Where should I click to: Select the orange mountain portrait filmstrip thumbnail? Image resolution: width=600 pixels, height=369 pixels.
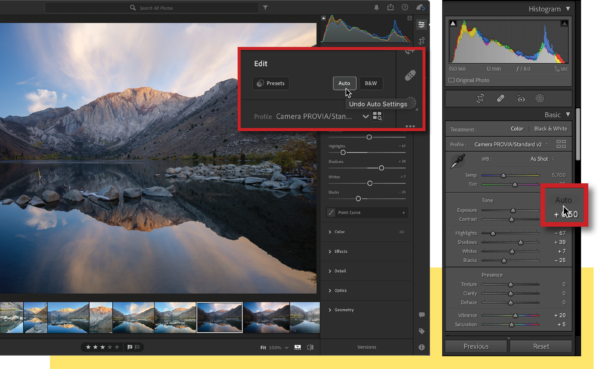pos(101,317)
